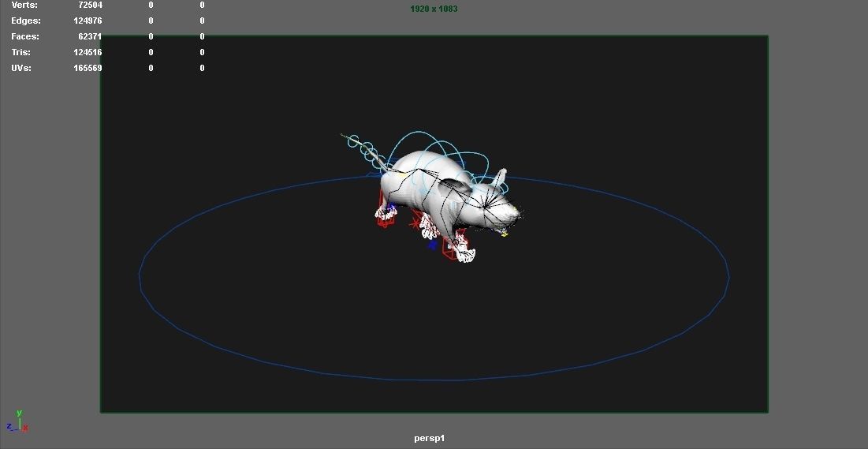Click the vertex count value 72504
Screen dimensions: 868x449
coord(90,5)
